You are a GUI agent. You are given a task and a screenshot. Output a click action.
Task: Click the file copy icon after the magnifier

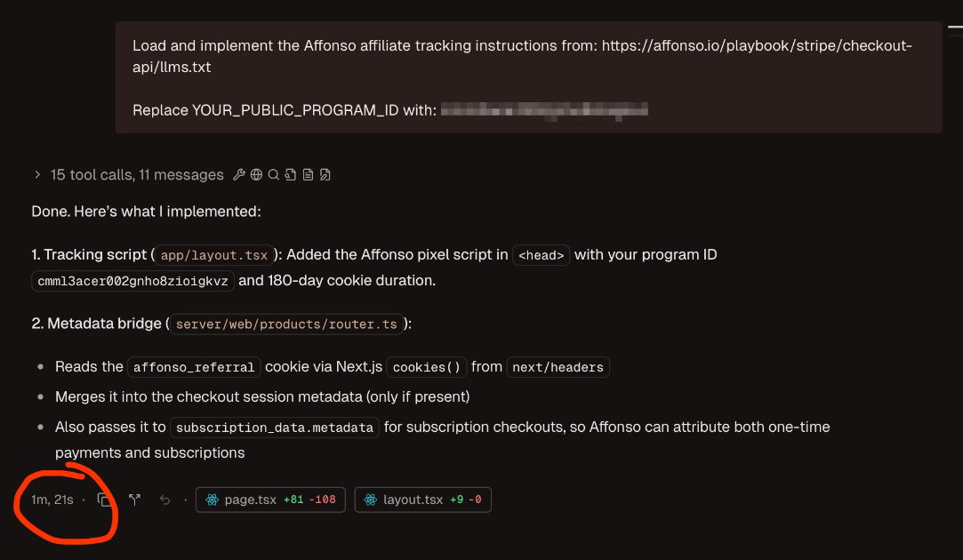(291, 175)
